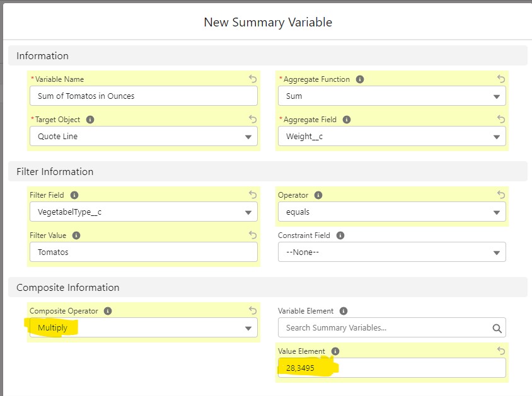Click the undo icon for Aggregate Function

[501, 79]
